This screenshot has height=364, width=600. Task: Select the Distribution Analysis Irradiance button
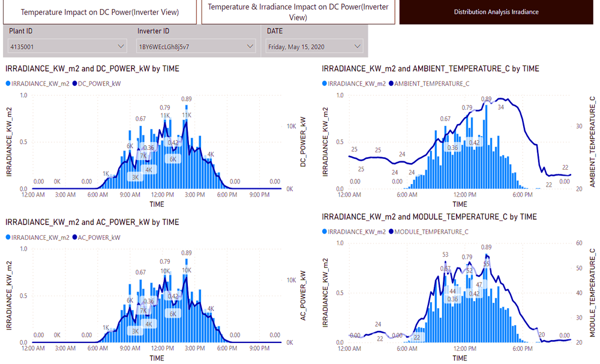point(496,12)
